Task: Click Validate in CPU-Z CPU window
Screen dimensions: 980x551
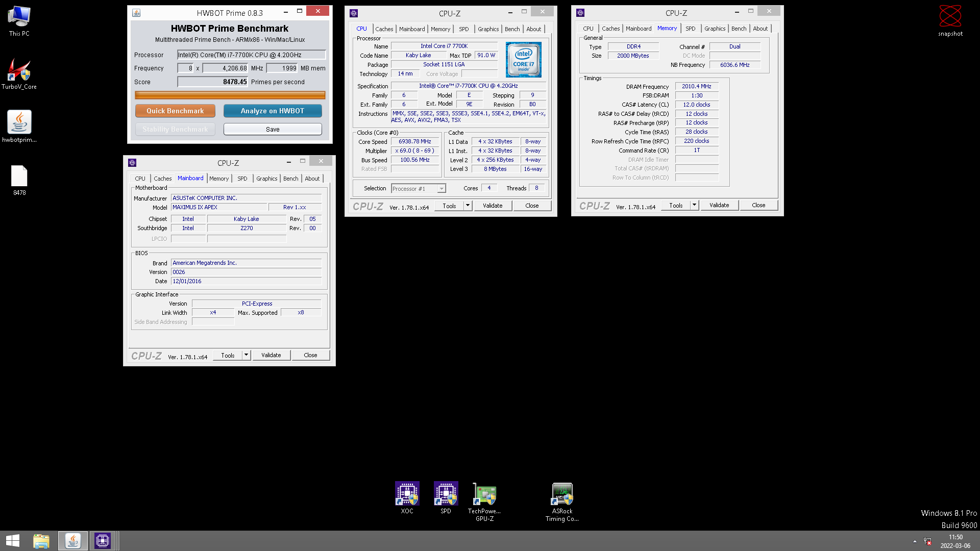Action: 493,206
